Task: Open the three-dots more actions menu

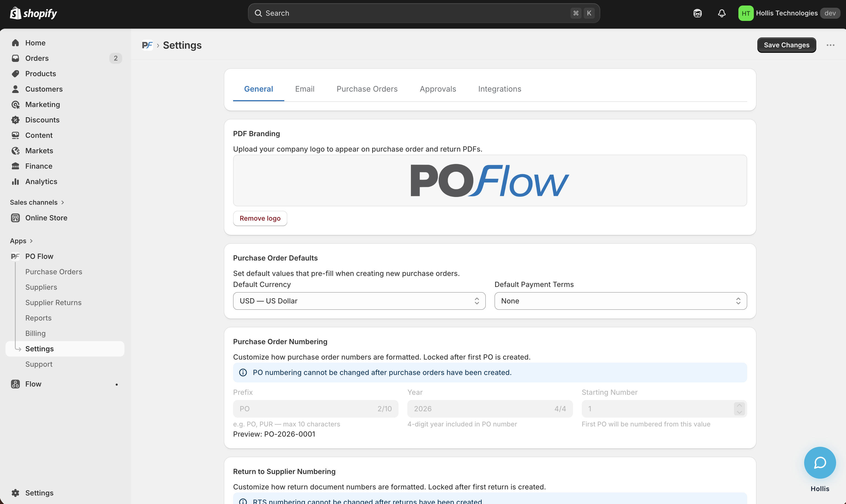Action: tap(830, 45)
